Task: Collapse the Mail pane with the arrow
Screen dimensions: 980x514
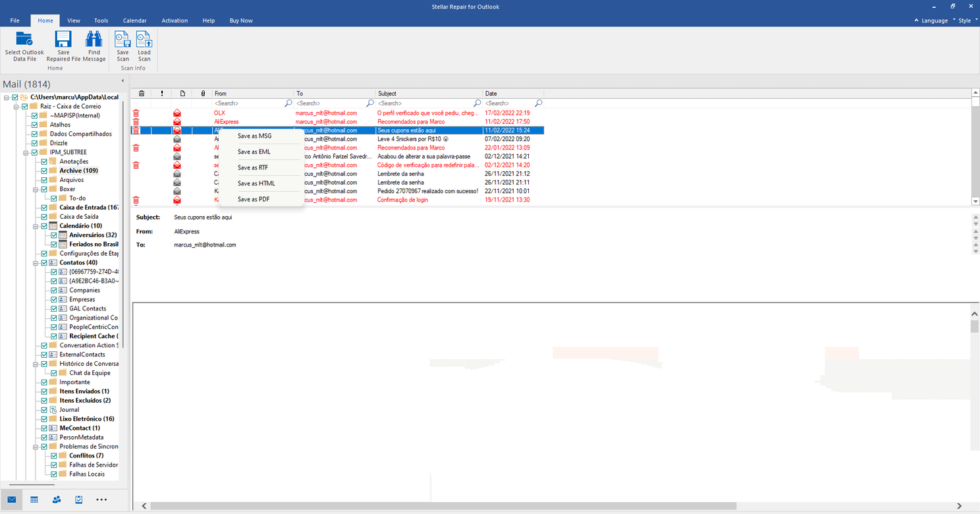Action: 122,81
